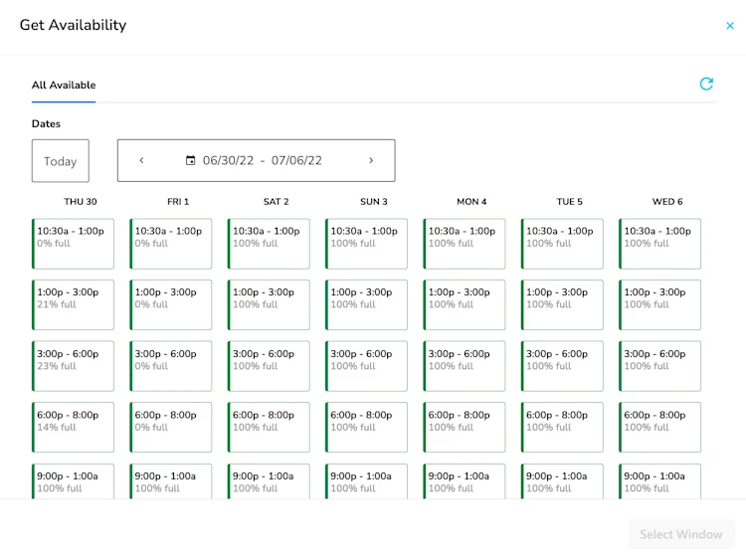Switch to All Available tab
The image size is (746, 560).
64,86
